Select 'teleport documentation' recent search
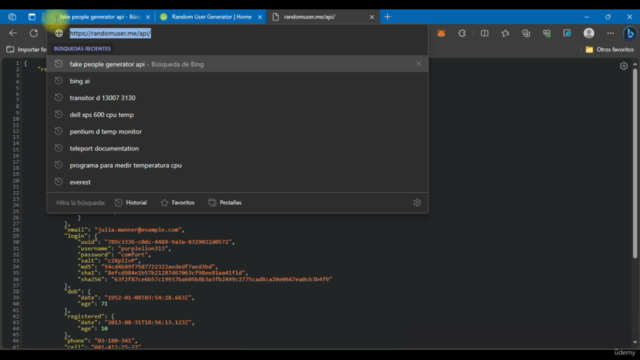Image resolution: width=640 pixels, height=360 pixels. [x=238, y=148]
